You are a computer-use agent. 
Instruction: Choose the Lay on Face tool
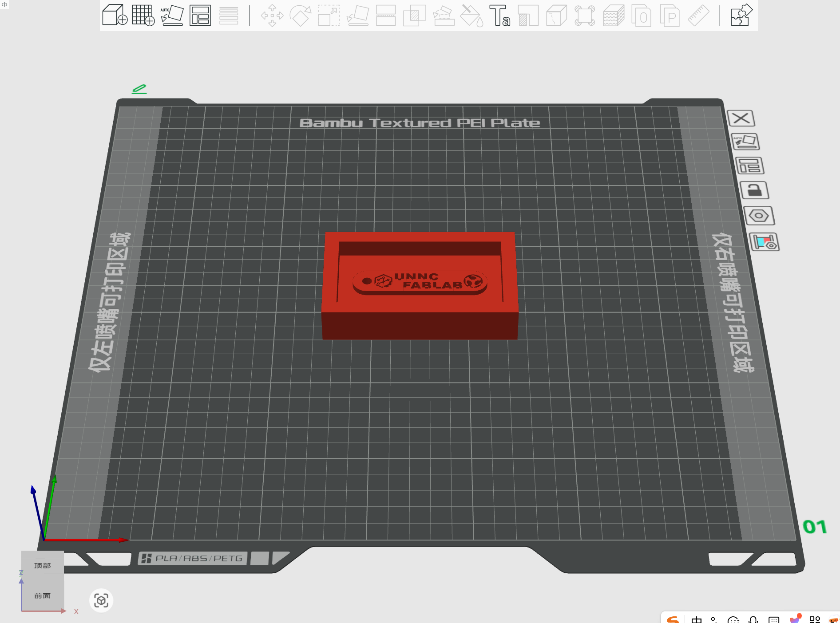(358, 16)
